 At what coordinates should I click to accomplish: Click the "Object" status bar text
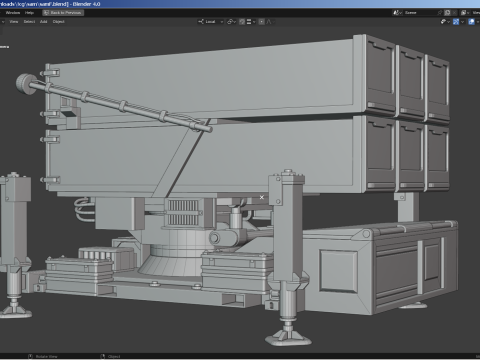pyautogui.click(x=114, y=357)
